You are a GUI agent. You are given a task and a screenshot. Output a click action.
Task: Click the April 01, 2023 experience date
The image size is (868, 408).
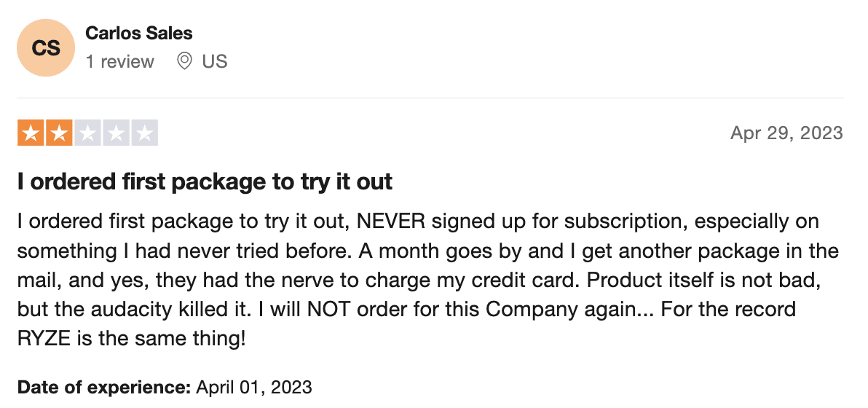pos(254,386)
